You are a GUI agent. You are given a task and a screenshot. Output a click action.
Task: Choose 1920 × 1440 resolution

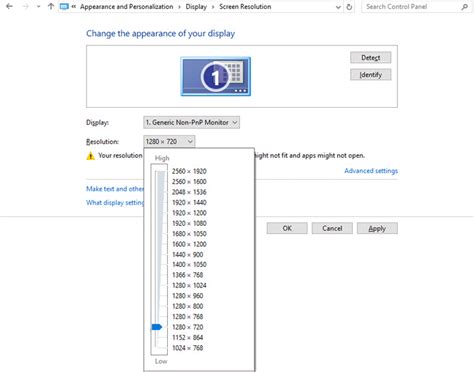pyautogui.click(x=189, y=202)
